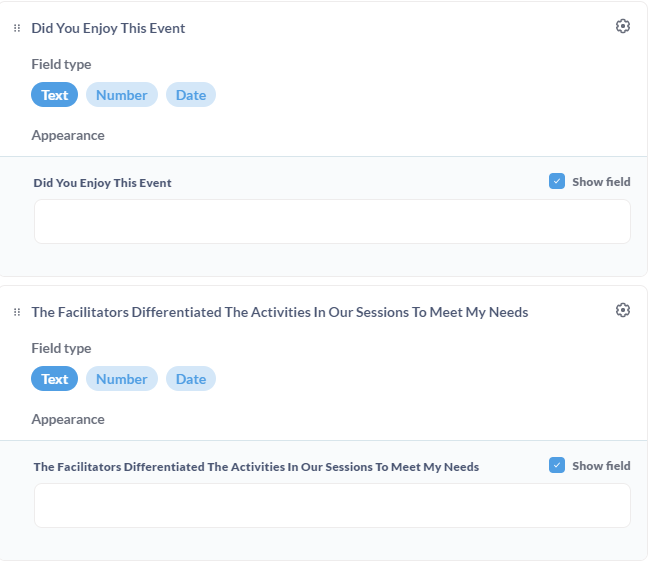
Task: Click the Show field label in first card
Action: tap(601, 182)
